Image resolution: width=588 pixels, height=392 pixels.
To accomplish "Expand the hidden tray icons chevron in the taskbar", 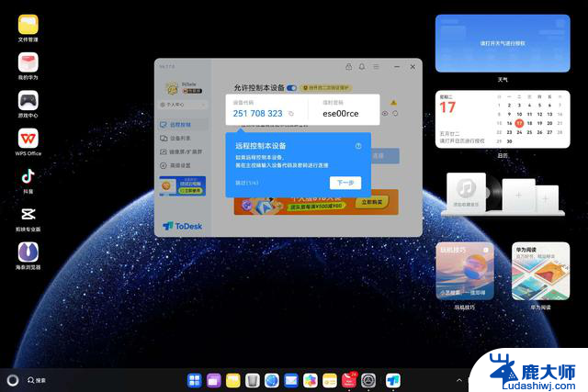I will point(459,380).
